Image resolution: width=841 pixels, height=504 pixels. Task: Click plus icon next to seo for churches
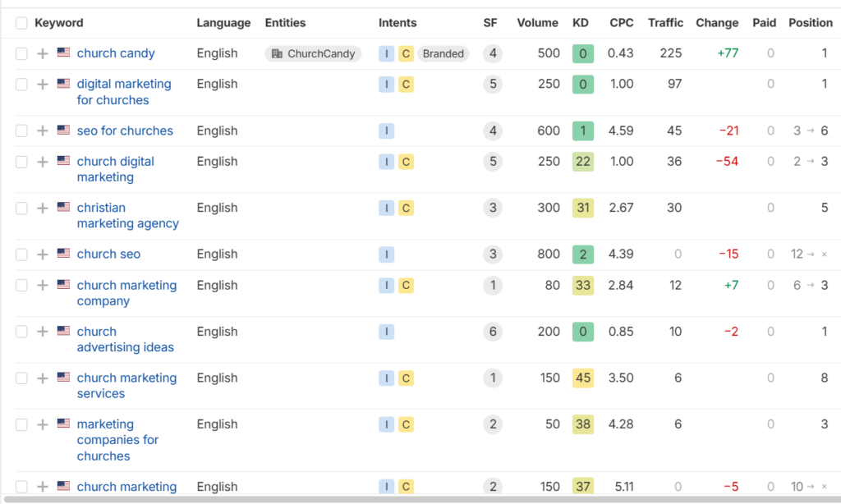(43, 131)
